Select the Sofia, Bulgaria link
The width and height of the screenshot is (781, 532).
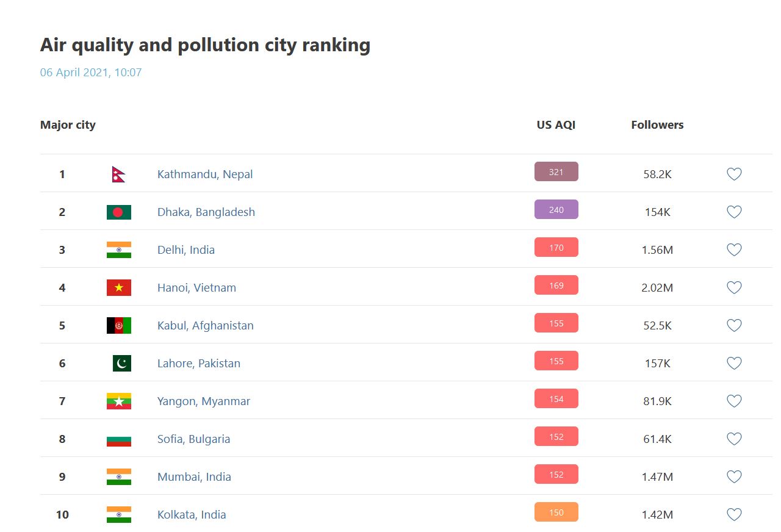pyautogui.click(x=194, y=439)
